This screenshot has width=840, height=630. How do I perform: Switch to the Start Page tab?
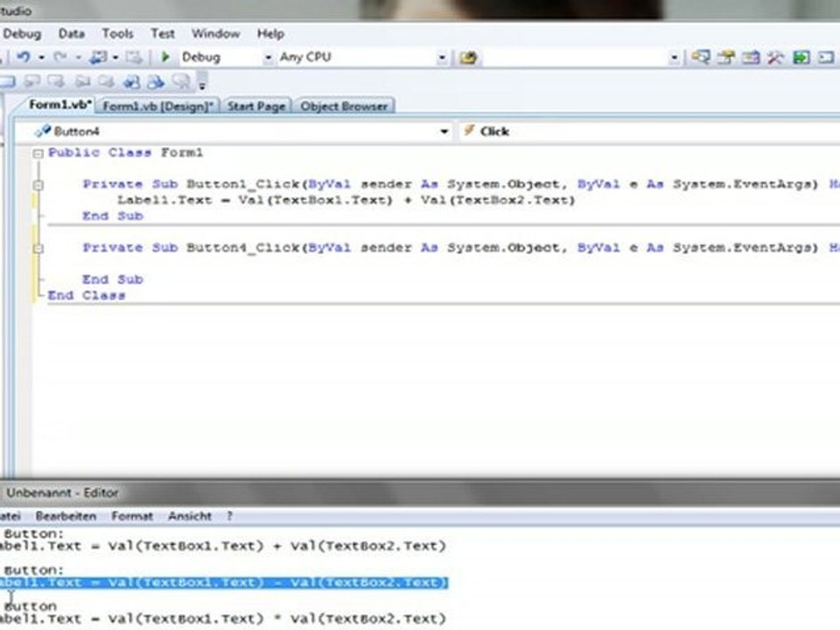(256, 106)
